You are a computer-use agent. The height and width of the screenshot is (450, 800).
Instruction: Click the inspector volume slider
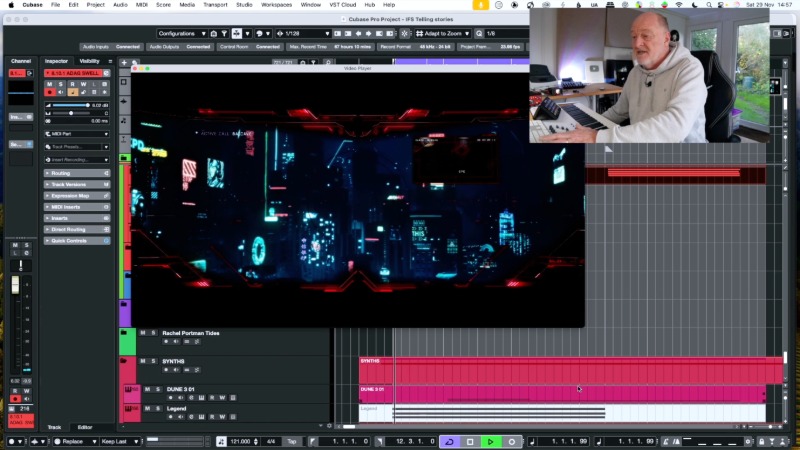click(70, 105)
